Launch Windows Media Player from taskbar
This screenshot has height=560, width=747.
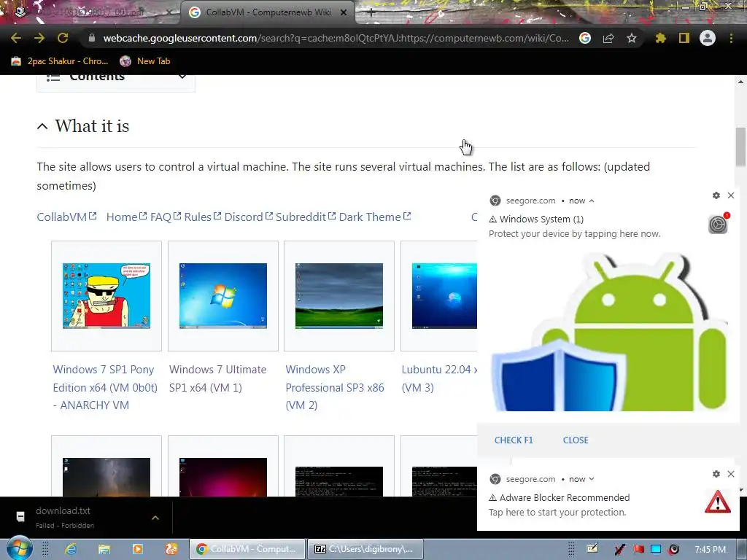click(138, 549)
